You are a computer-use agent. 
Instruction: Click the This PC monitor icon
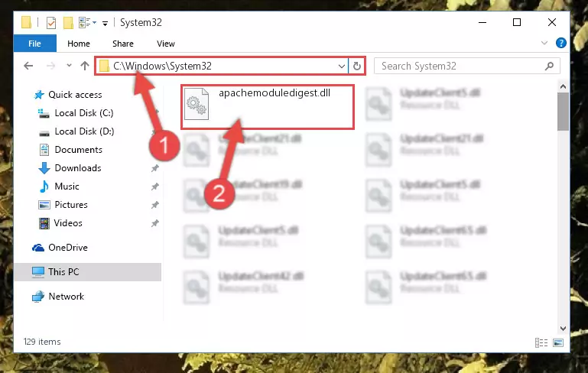(x=38, y=272)
